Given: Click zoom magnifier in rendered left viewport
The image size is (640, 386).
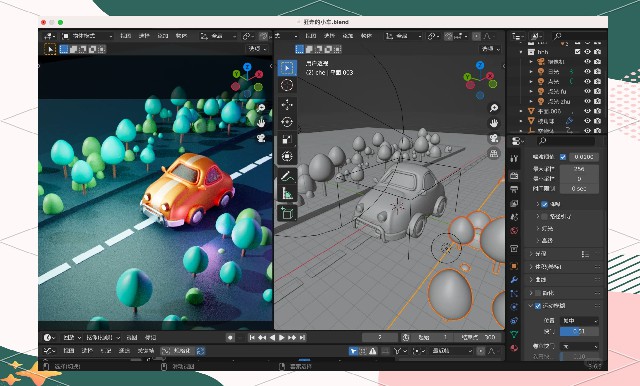Looking at the screenshot, I should [261, 108].
